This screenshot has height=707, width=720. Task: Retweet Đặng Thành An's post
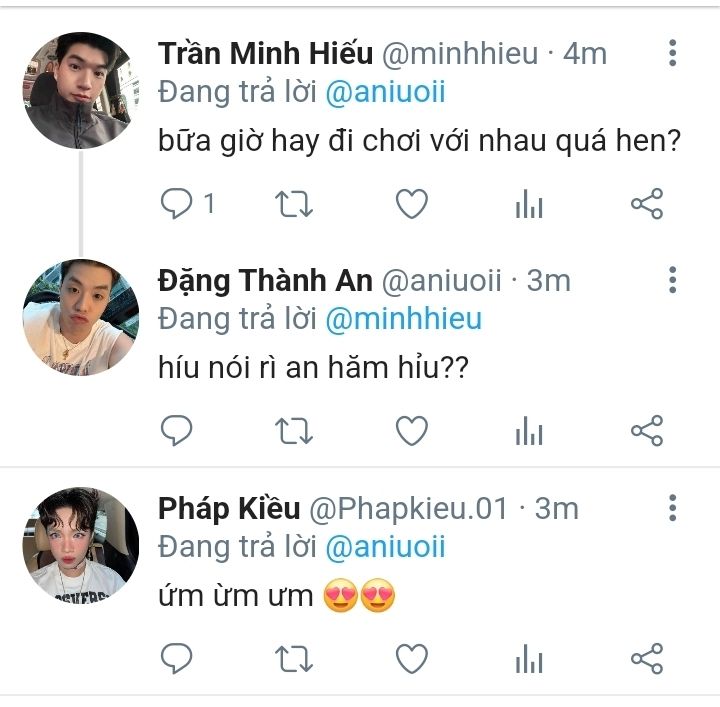294,431
